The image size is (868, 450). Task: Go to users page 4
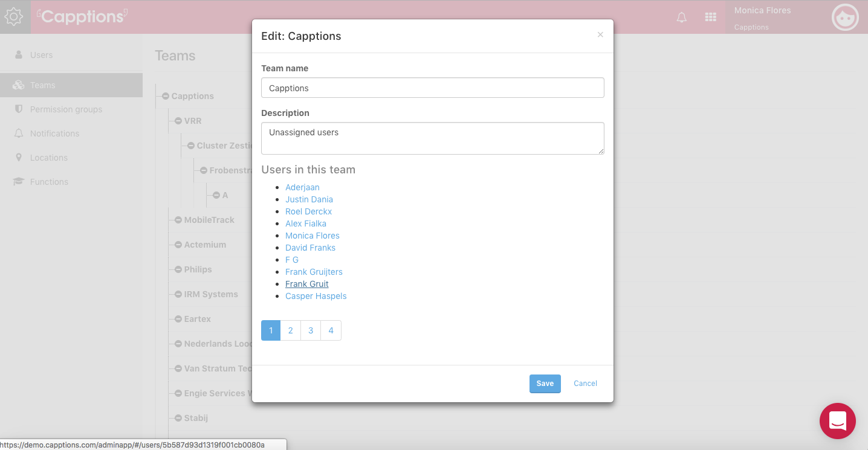point(331,330)
